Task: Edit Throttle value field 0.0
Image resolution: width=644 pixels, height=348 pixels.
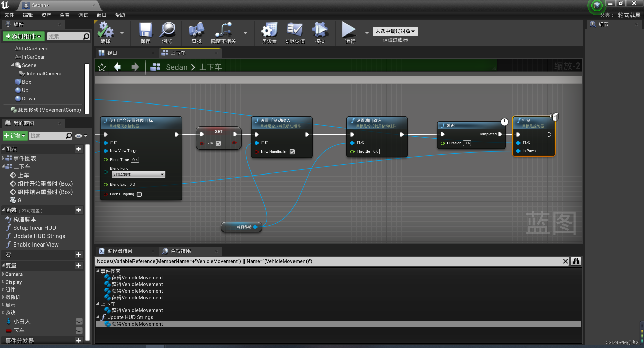Action: [x=376, y=151]
